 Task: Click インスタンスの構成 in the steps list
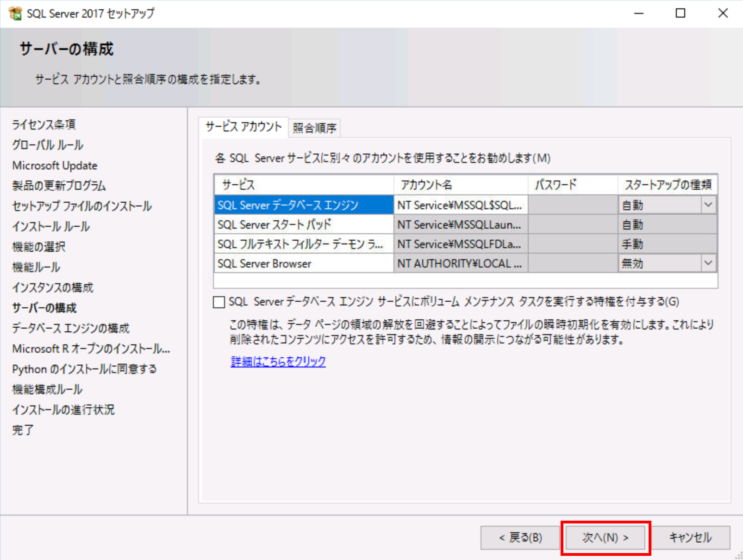coord(53,287)
